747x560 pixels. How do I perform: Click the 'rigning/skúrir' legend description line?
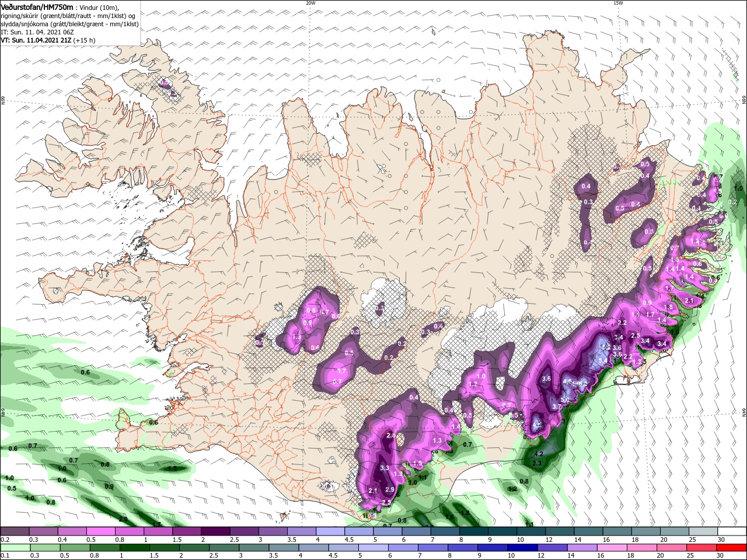coord(68,16)
